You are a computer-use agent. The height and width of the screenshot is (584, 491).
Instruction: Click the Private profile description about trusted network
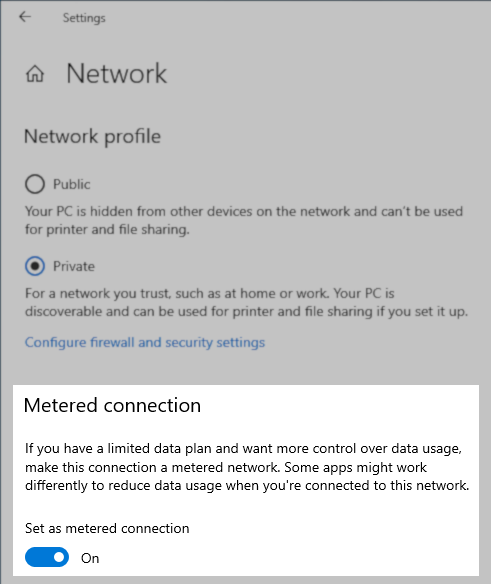pos(246,302)
